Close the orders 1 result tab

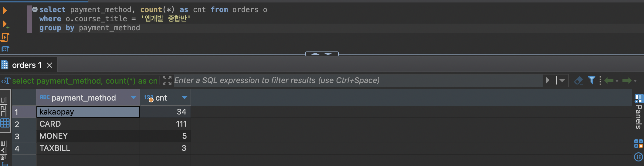[49, 65]
